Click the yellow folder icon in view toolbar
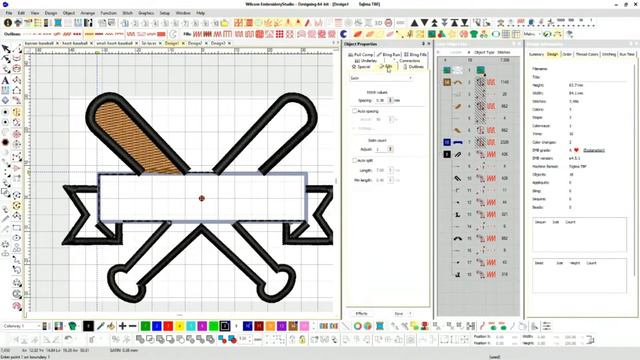Image resolution: width=640 pixels, height=360 pixels. tap(224, 23)
